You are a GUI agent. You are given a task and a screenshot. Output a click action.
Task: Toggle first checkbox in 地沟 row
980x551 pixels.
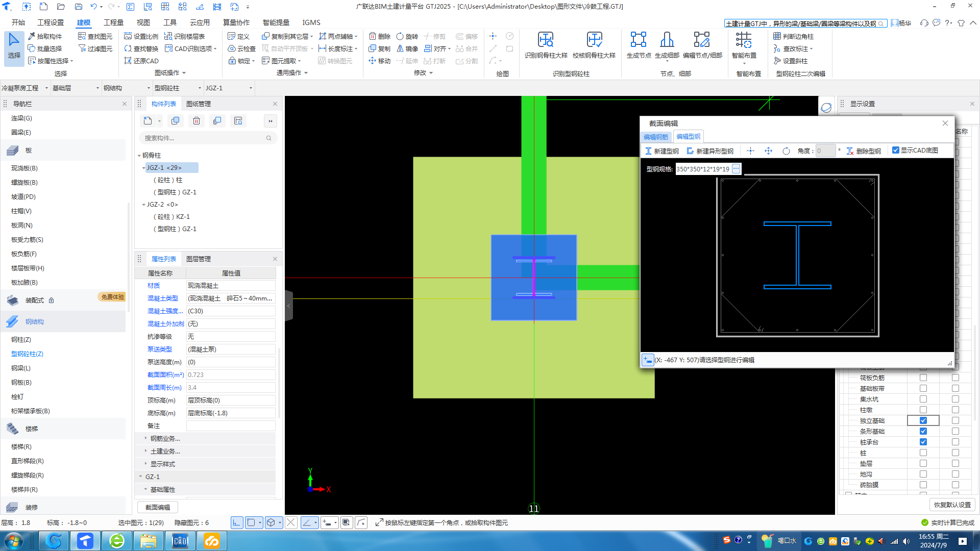tap(923, 474)
